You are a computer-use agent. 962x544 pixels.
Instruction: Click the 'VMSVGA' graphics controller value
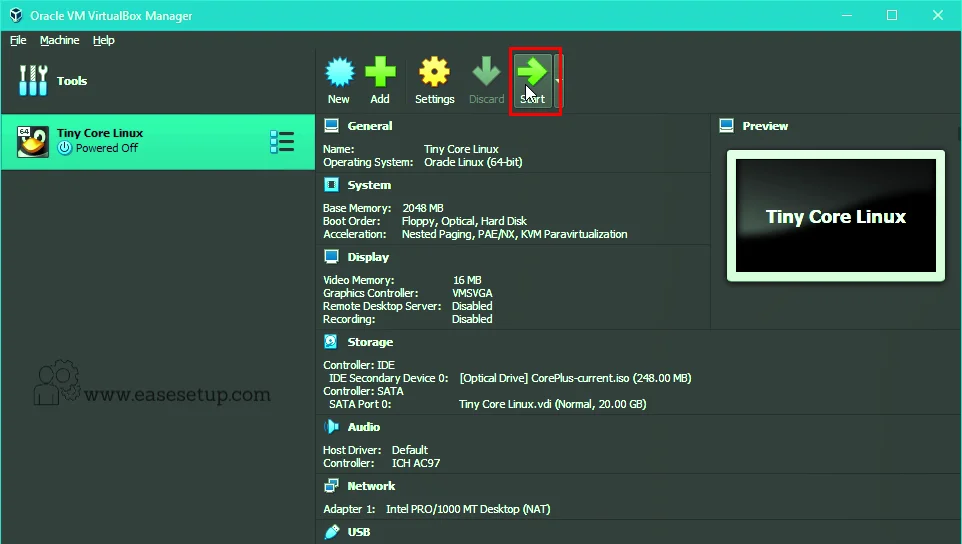[x=472, y=293]
